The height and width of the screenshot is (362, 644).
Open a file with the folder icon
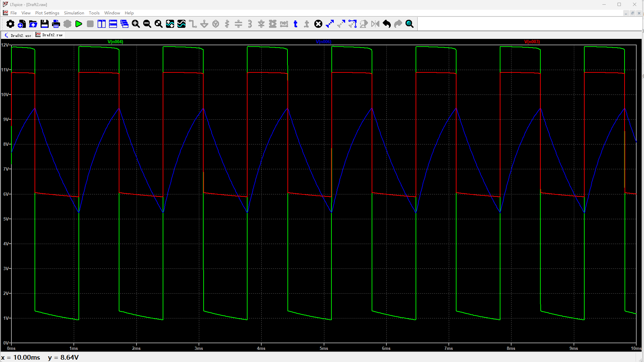coord(33,24)
